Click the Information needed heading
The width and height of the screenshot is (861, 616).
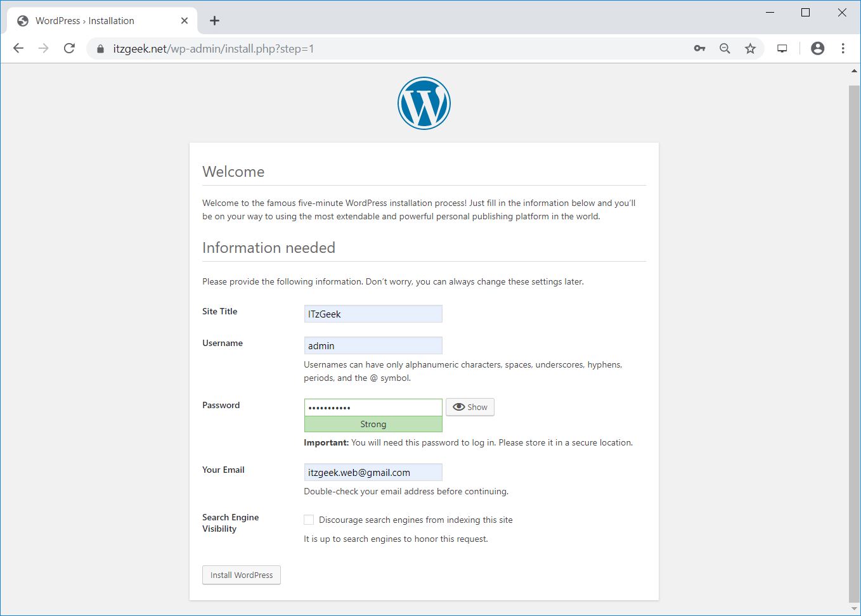coord(269,248)
